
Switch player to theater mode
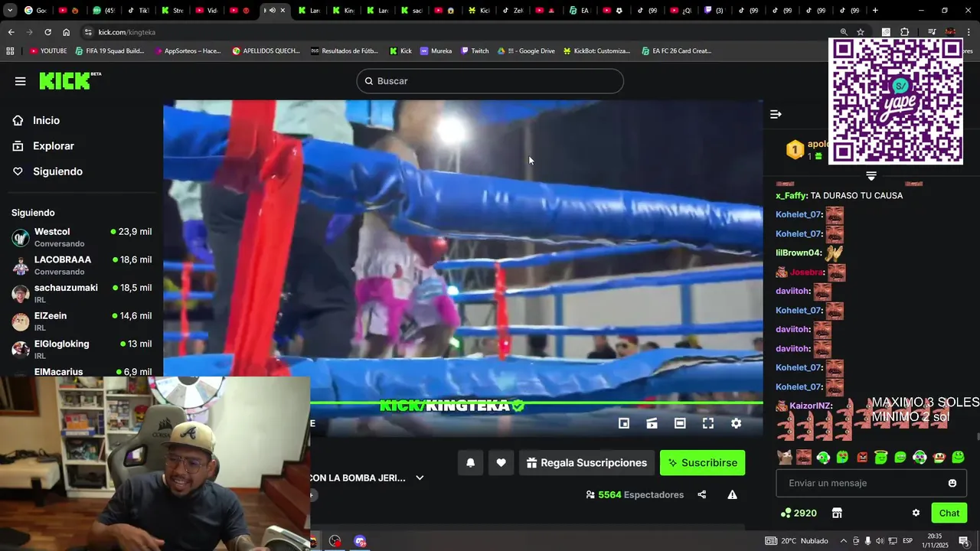tap(680, 423)
